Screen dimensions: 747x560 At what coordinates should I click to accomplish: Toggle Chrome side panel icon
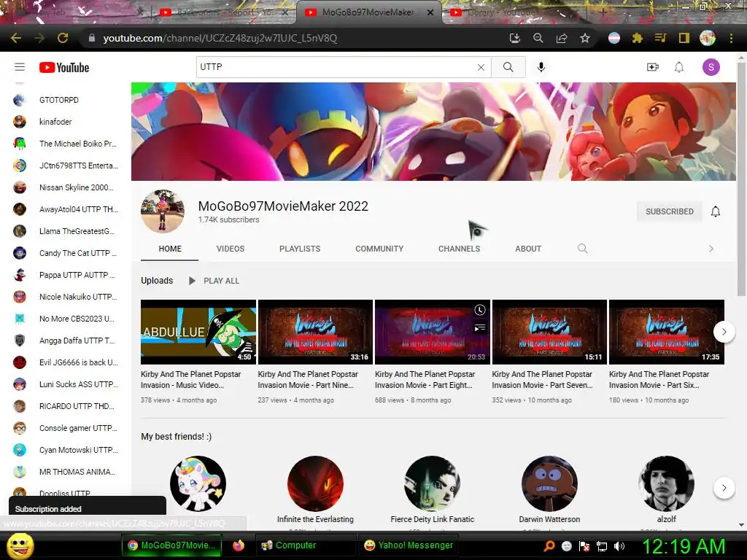click(x=684, y=38)
